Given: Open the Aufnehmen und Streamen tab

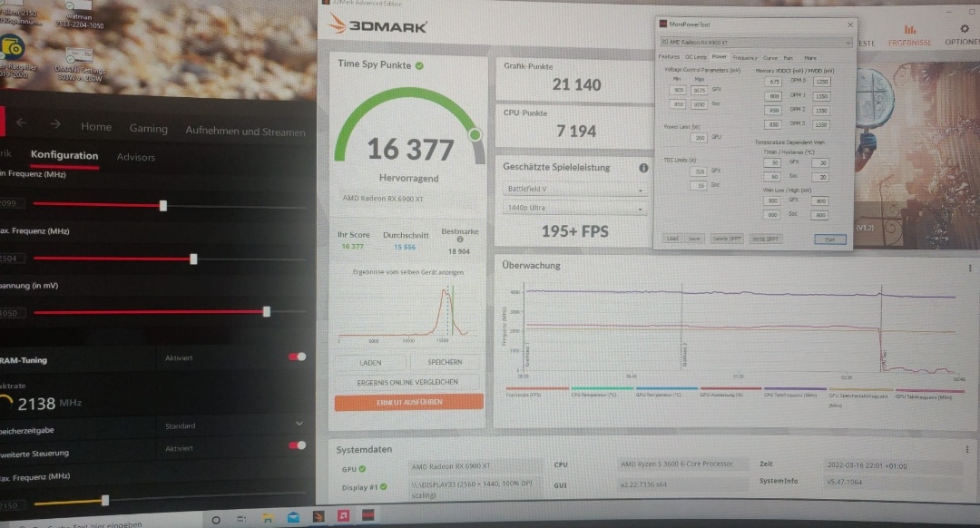Looking at the screenshot, I should pyautogui.click(x=245, y=132).
